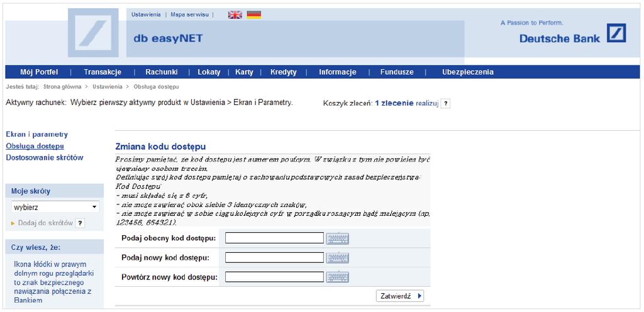The width and height of the screenshot is (644, 312).
Task: Open the Ubezpieczenia menu
Action: pos(468,72)
